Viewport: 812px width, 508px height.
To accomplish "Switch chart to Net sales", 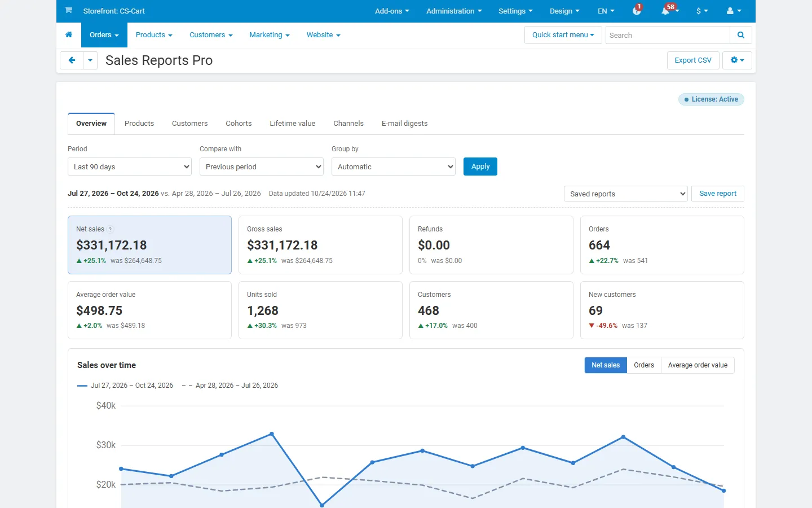I will click(606, 365).
